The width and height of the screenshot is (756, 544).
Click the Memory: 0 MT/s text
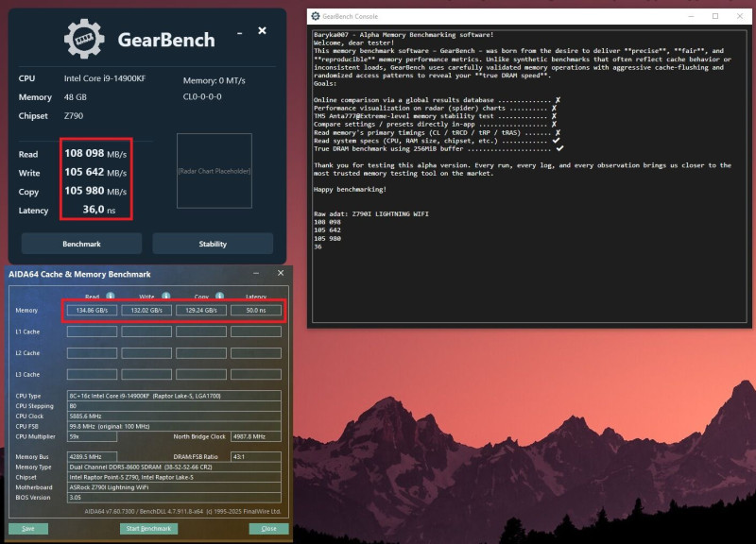point(215,81)
